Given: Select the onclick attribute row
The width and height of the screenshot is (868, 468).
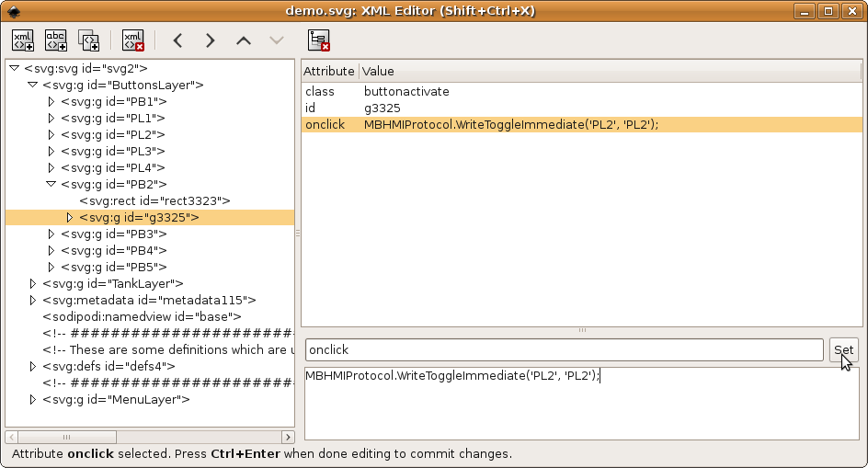Looking at the screenshot, I should tap(582, 125).
